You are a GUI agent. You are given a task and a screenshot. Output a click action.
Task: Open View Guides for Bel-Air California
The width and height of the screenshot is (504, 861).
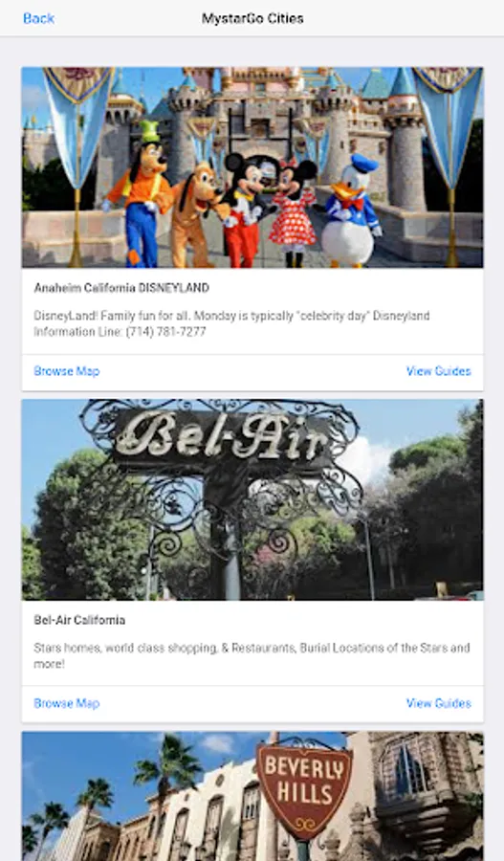pyautogui.click(x=439, y=703)
